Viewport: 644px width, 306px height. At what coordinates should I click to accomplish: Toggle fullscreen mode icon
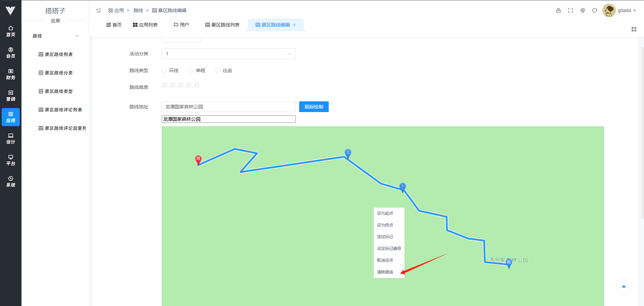571,10
